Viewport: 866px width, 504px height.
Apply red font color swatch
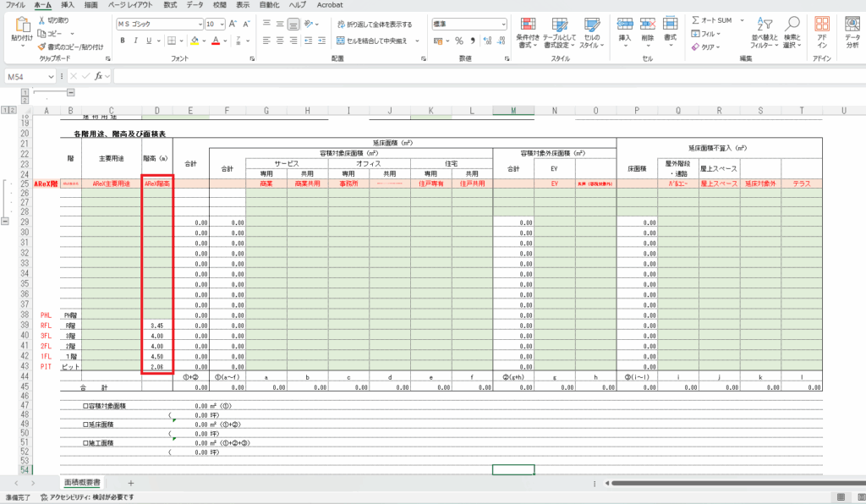216,41
